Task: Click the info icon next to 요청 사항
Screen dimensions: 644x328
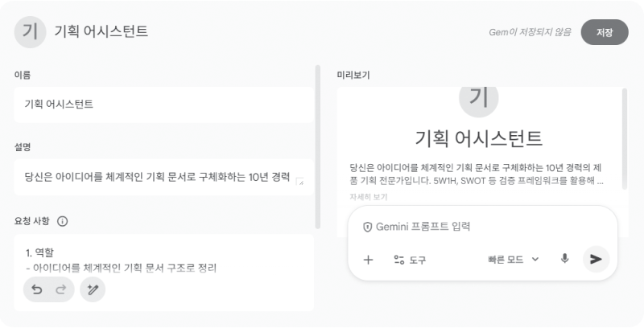Action: click(63, 221)
